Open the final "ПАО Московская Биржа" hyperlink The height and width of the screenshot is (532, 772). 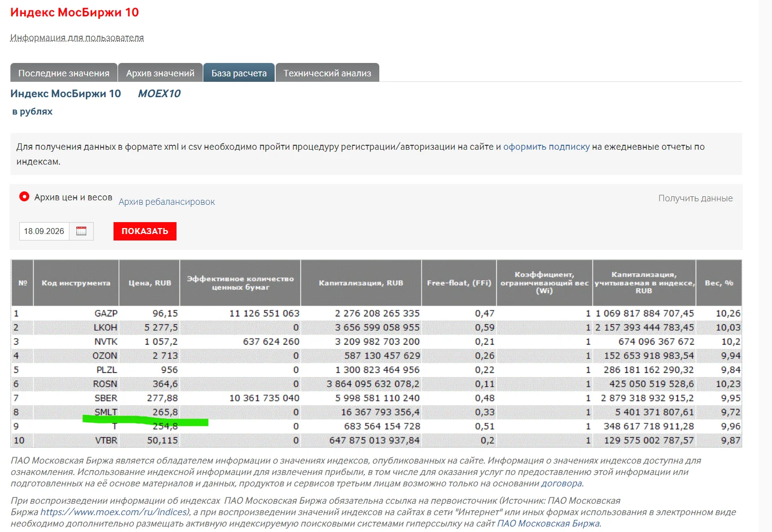[x=548, y=524]
